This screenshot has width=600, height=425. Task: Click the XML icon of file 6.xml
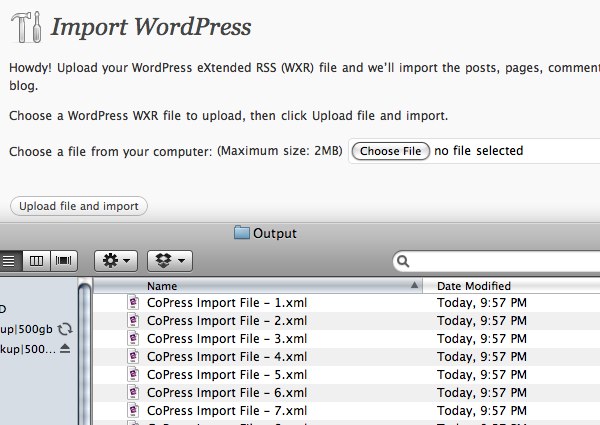click(x=133, y=392)
